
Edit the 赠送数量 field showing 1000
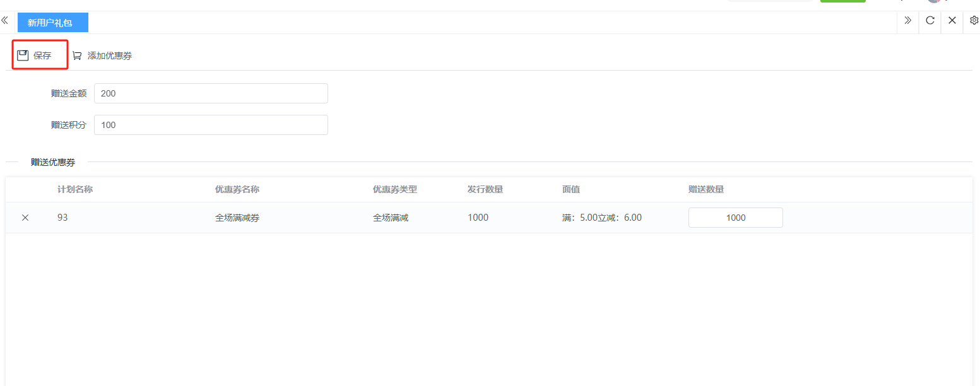coord(735,218)
